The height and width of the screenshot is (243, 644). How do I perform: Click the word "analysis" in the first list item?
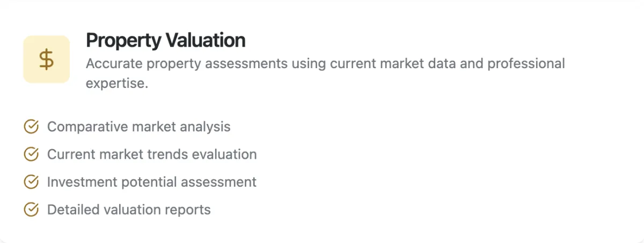tap(206, 127)
